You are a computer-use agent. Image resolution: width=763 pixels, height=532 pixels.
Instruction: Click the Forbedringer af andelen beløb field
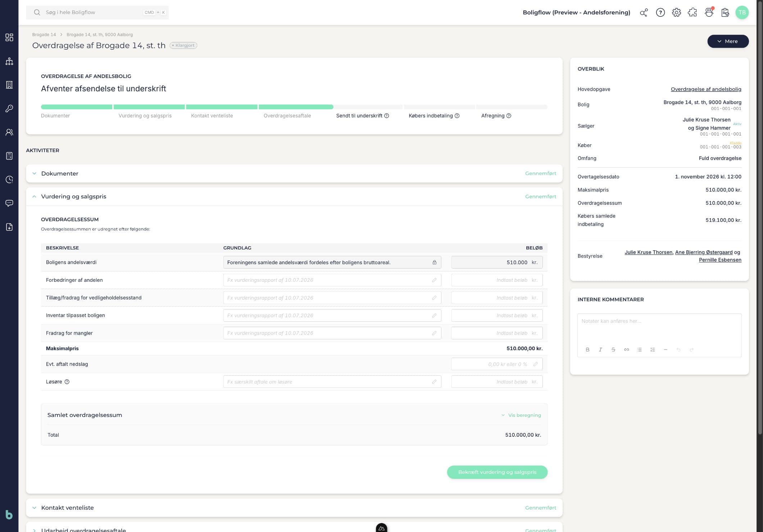coord(497,280)
